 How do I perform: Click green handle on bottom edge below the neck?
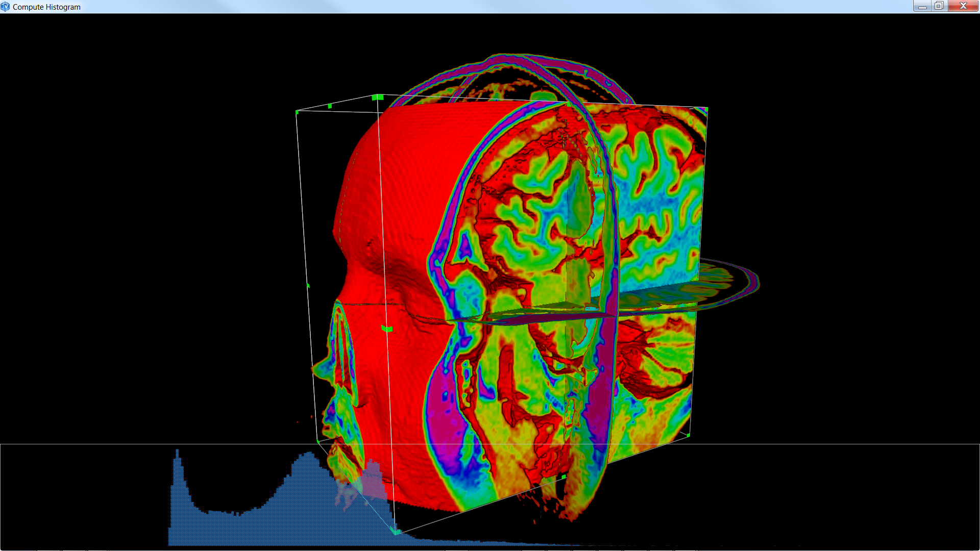(564, 477)
